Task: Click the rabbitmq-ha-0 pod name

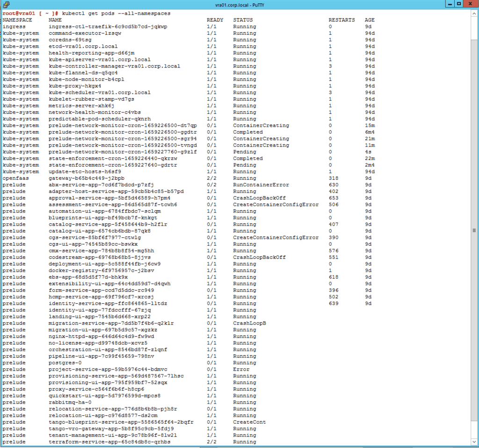Action: click(70, 402)
